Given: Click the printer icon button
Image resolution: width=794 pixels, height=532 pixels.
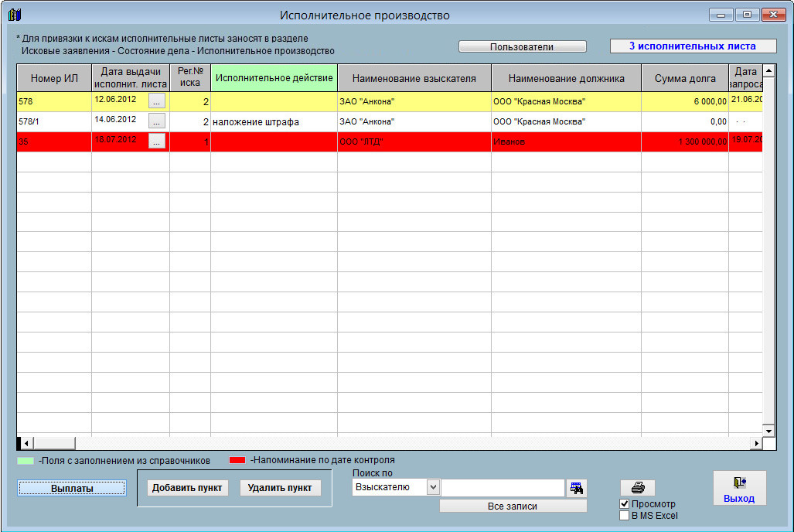Looking at the screenshot, I should (x=637, y=488).
